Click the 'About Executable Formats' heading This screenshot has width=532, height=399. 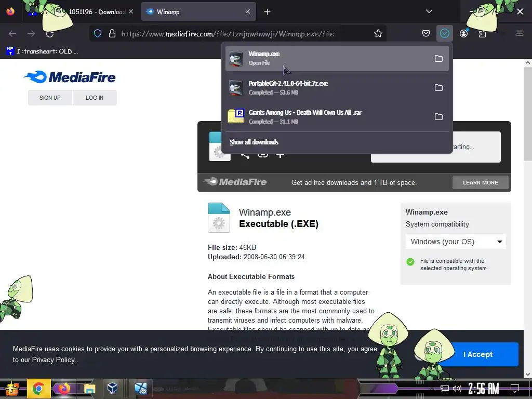[251, 276]
